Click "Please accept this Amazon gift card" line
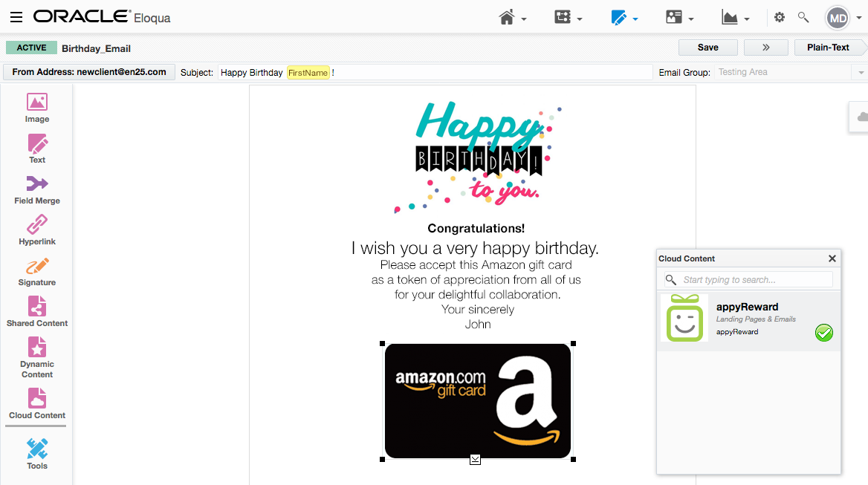 [476, 265]
